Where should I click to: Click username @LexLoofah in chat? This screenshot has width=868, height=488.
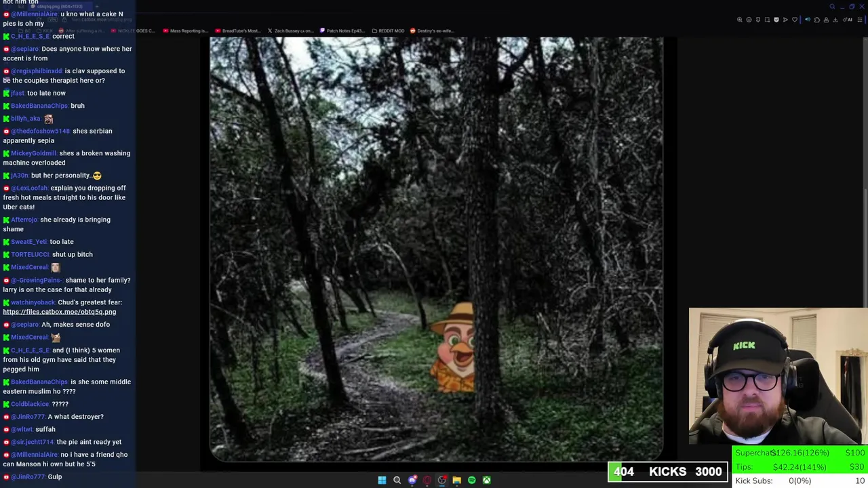29,188
